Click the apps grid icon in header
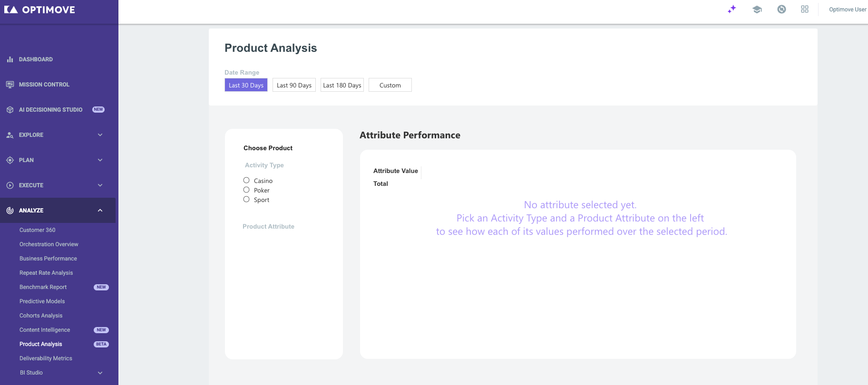The width and height of the screenshot is (868, 385). (805, 10)
